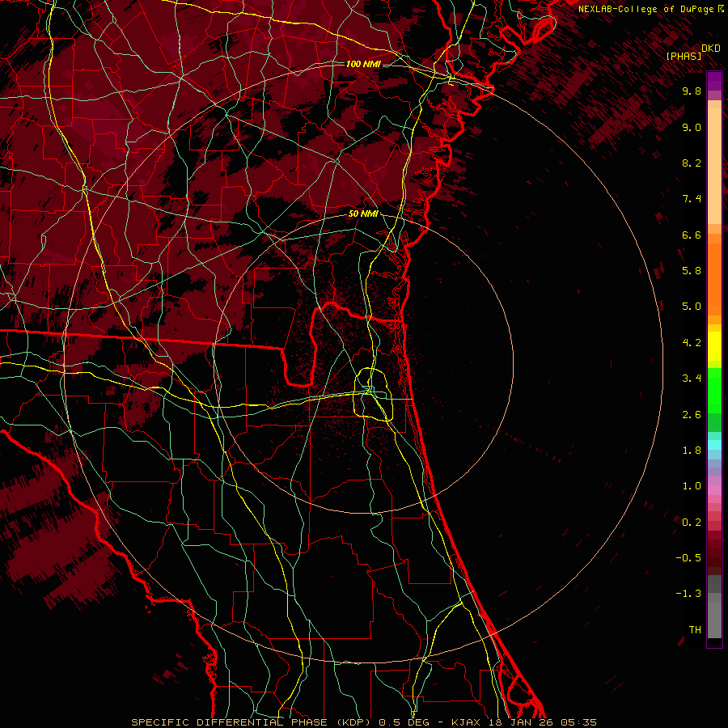Click the 18 JAN 26 date text
This screenshot has height=728, width=728.
(520, 722)
